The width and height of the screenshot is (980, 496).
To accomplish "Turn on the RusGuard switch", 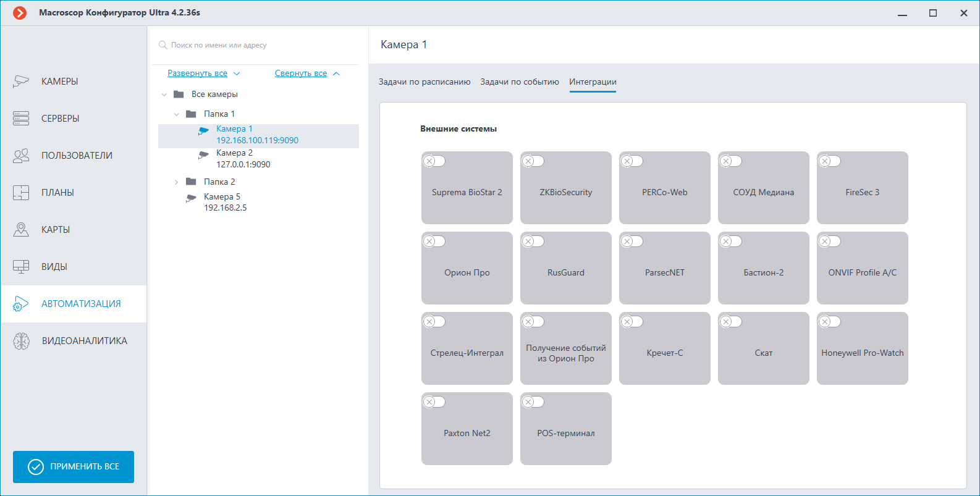I will (533, 241).
